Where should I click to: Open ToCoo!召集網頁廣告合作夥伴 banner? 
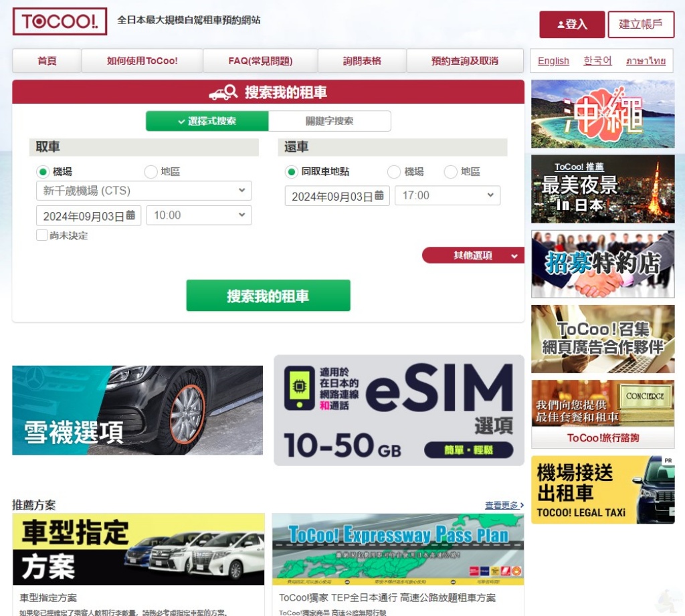coord(603,339)
